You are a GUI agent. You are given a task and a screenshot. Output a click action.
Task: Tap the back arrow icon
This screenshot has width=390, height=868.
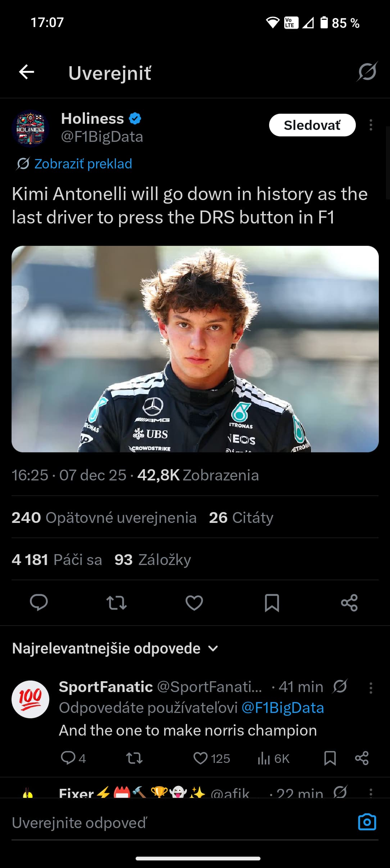tap(27, 72)
